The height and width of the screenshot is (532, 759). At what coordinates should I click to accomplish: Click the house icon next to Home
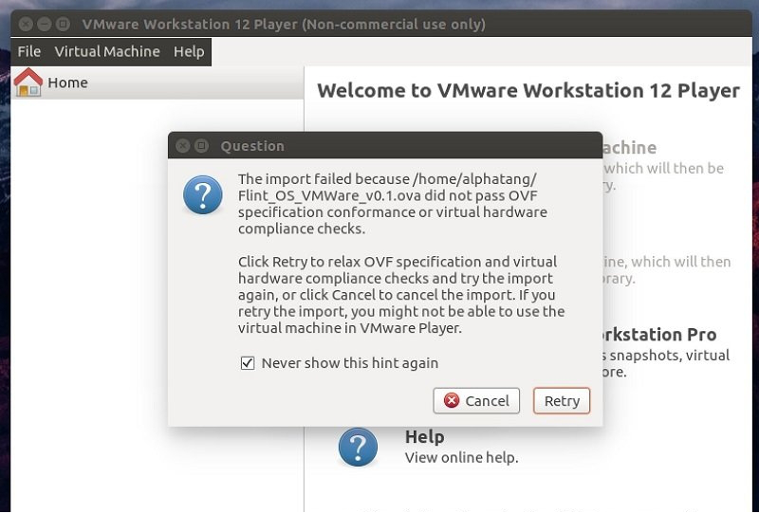pos(28,83)
